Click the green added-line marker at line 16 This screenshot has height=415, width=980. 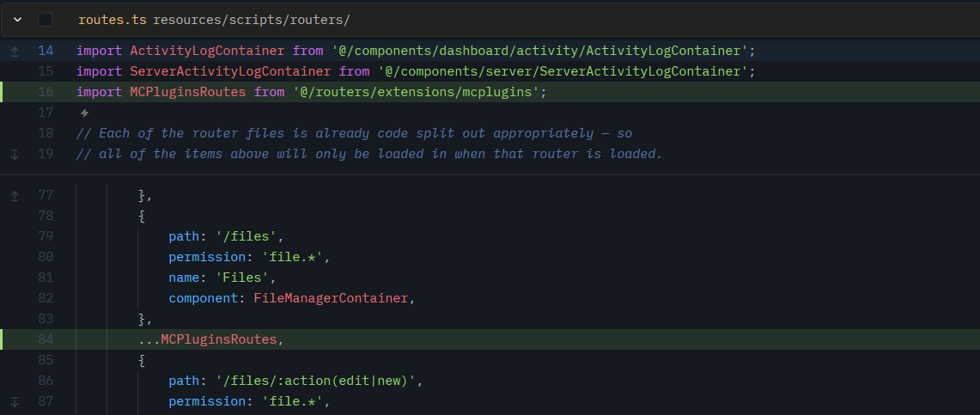pos(3,92)
